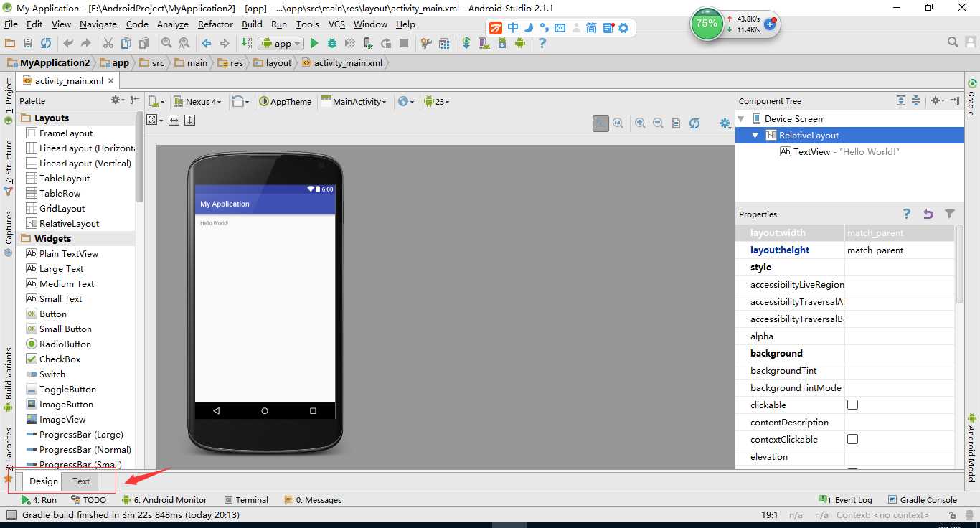Open the Refactor menu
The height and width of the screenshot is (528, 980).
[x=215, y=24]
